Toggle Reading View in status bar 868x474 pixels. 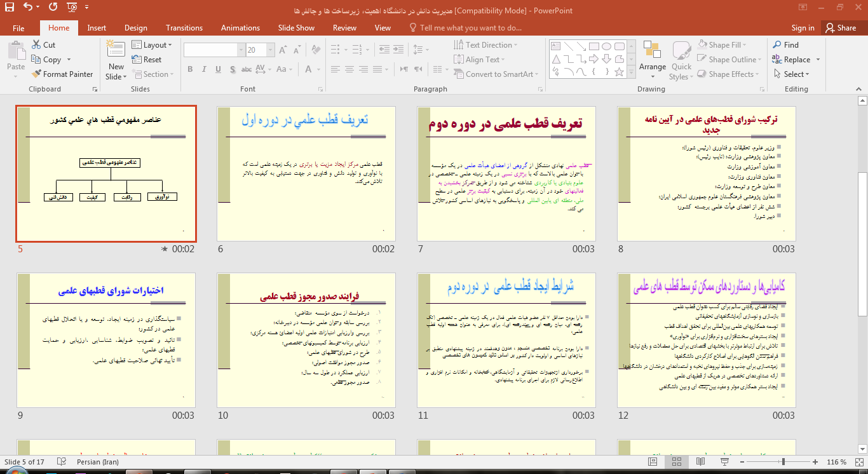[x=700, y=462]
